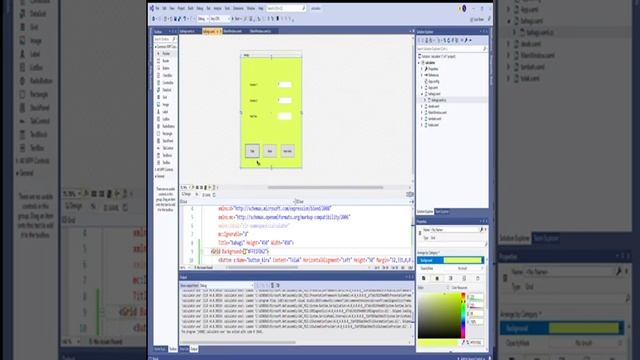Open the File menu
The height and width of the screenshot is (360, 640).
(x=157, y=8)
